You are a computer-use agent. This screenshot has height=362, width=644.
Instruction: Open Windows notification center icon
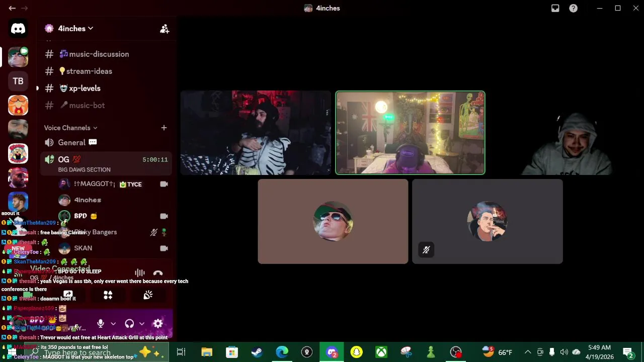click(x=627, y=352)
